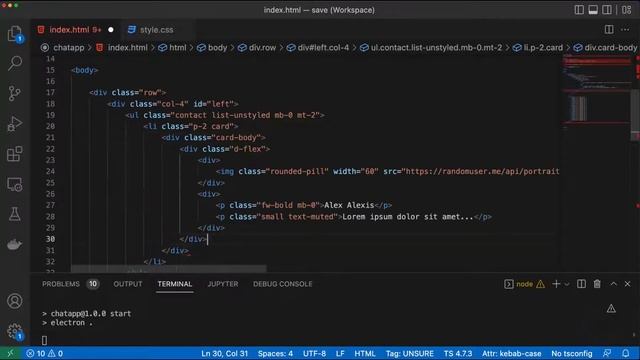Open the Customize Layout icon
The width and height of the screenshot is (640, 360).
point(627,10)
